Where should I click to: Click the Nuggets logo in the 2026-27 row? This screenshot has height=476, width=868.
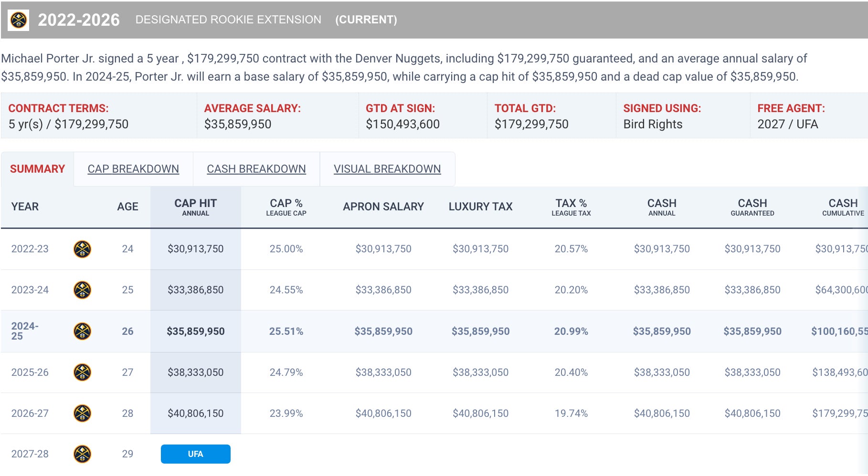click(x=82, y=413)
